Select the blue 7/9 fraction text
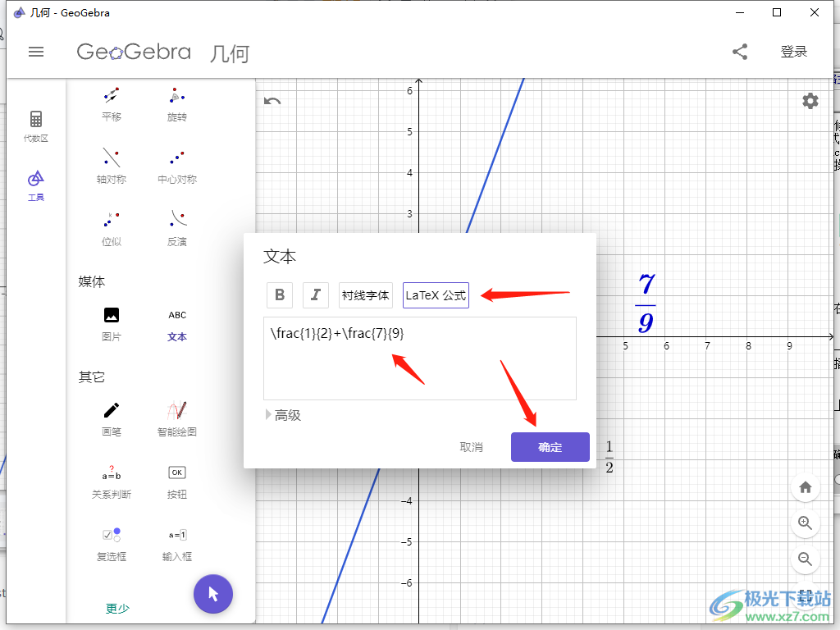This screenshot has width=840, height=630. [646, 304]
